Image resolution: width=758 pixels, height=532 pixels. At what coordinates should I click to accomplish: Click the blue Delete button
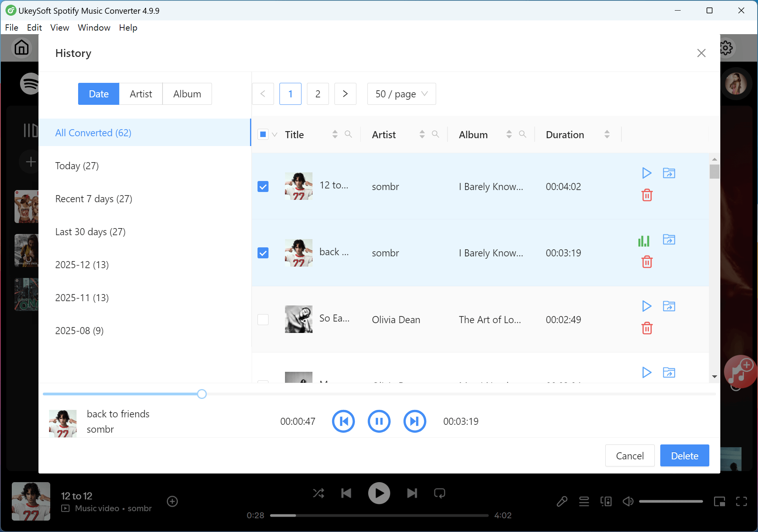click(x=684, y=455)
